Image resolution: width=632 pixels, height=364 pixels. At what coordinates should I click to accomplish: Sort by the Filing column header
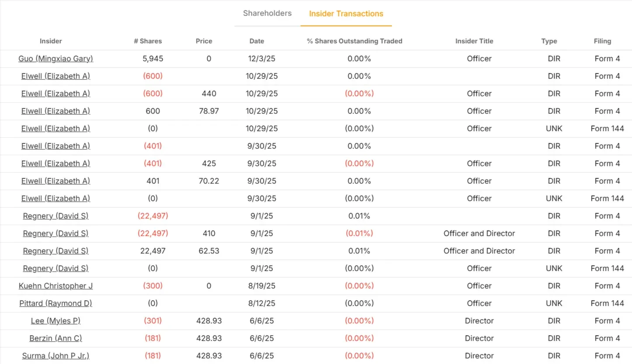click(x=602, y=41)
